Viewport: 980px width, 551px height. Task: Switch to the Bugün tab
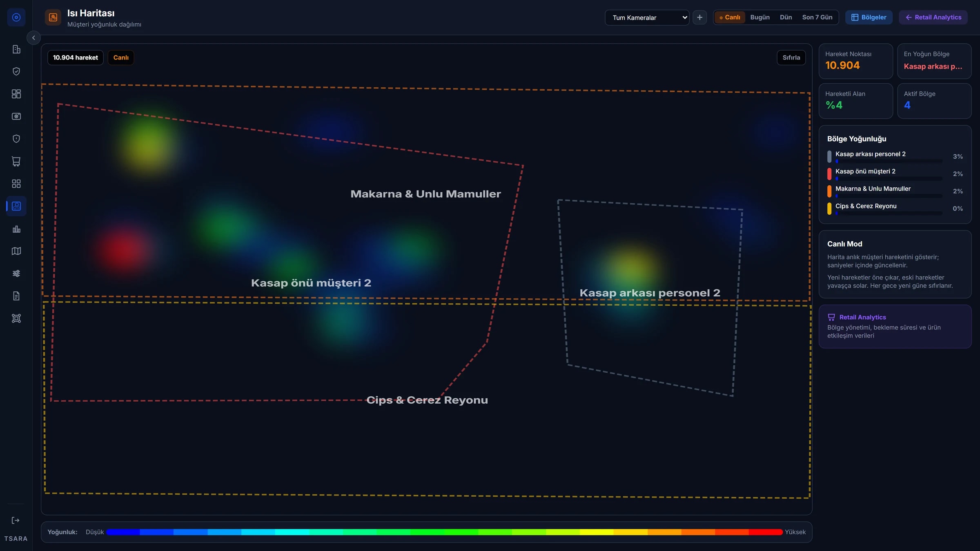click(x=760, y=18)
